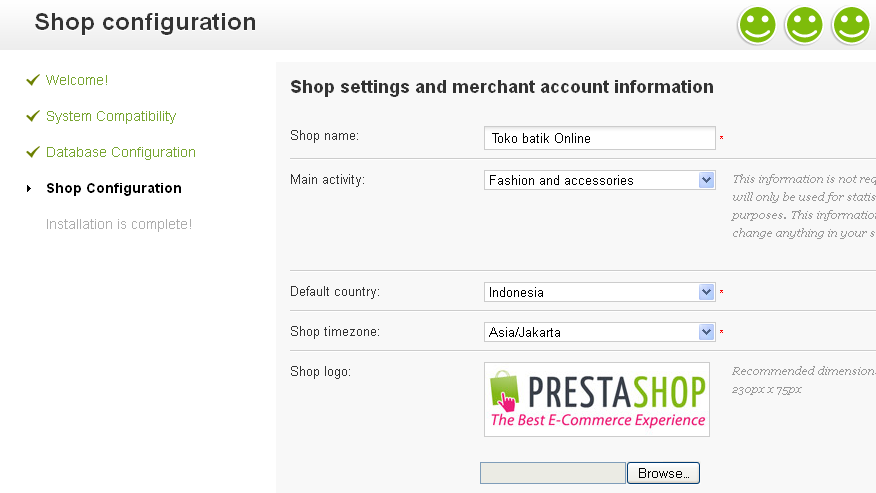Click the first green smiley face icon

[x=757, y=25]
